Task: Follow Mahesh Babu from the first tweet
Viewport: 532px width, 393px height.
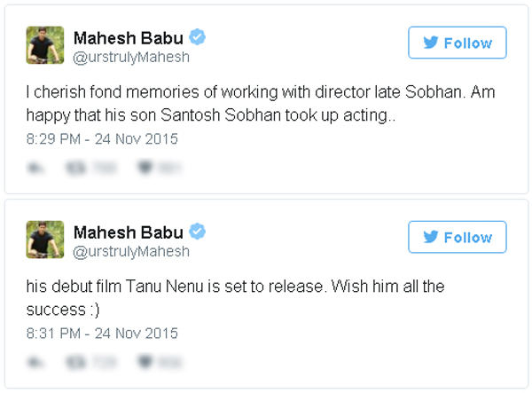Action: pos(457,43)
